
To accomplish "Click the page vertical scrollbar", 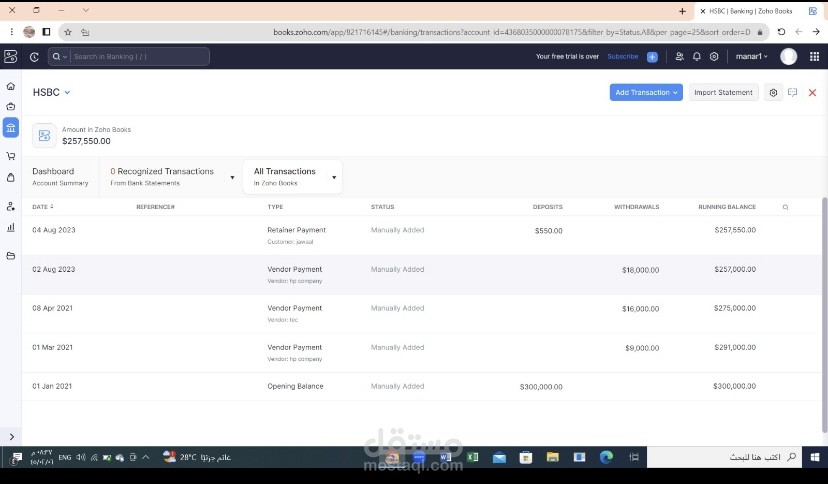I will click(825, 315).
